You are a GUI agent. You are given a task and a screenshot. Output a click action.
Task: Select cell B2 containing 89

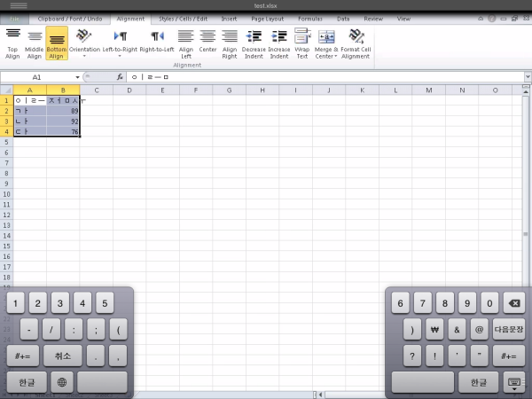(63, 111)
